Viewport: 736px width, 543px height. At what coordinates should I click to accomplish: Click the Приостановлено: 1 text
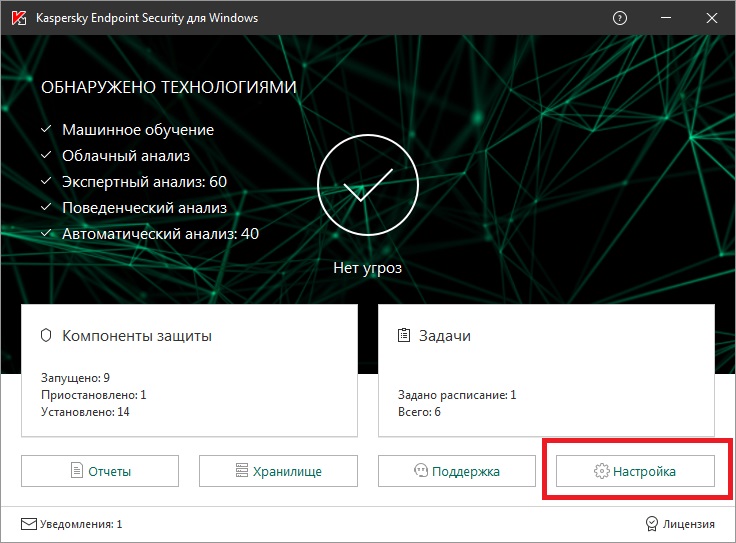(x=93, y=395)
